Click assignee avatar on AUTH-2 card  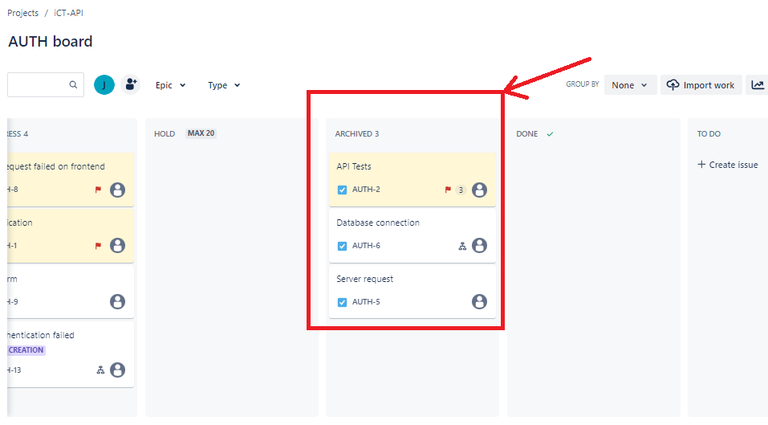[480, 189]
